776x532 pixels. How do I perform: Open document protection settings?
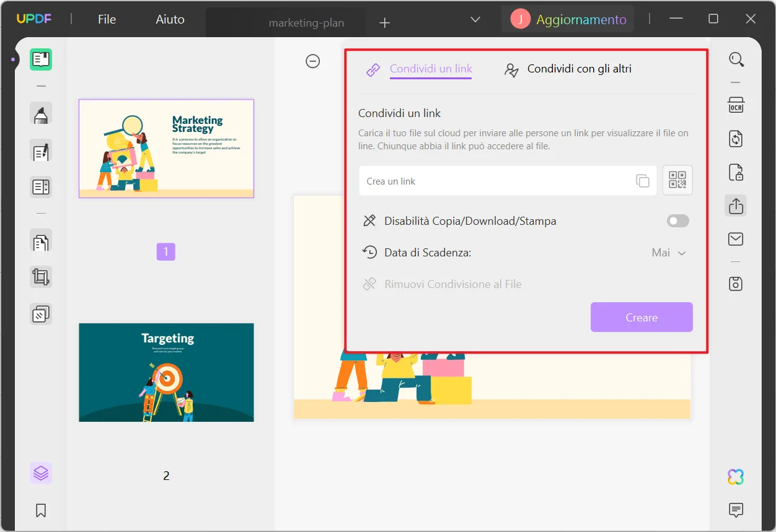pyautogui.click(x=736, y=173)
